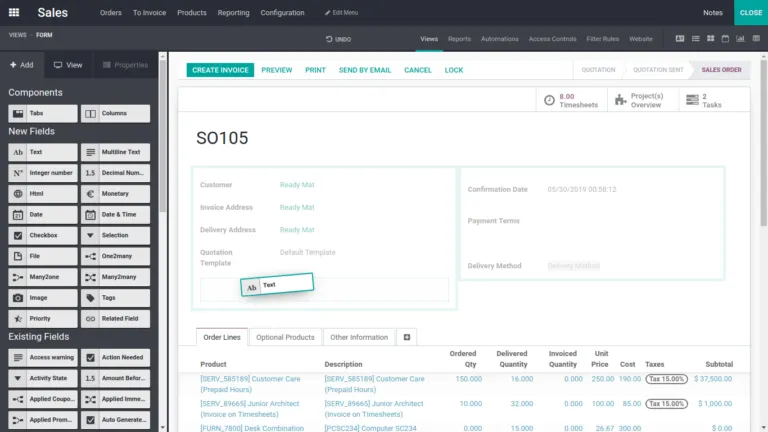Switch to calendar view icon

pyautogui.click(x=724, y=39)
